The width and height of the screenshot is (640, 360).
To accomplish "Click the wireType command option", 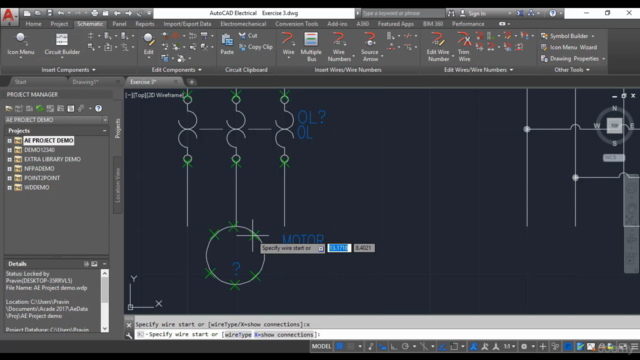I will pyautogui.click(x=238, y=335).
